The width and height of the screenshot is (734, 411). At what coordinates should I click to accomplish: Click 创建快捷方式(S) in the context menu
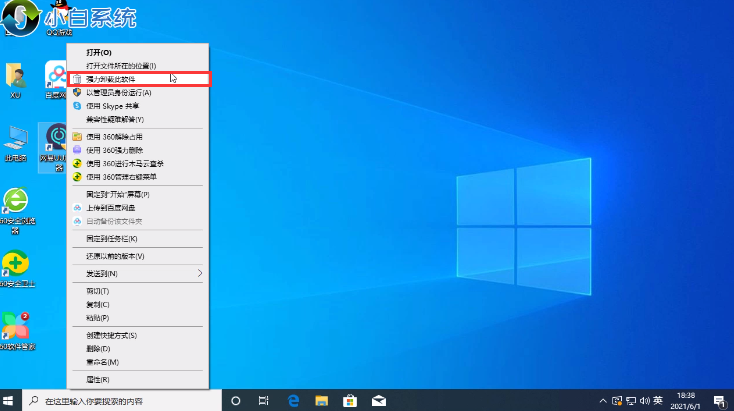point(111,335)
